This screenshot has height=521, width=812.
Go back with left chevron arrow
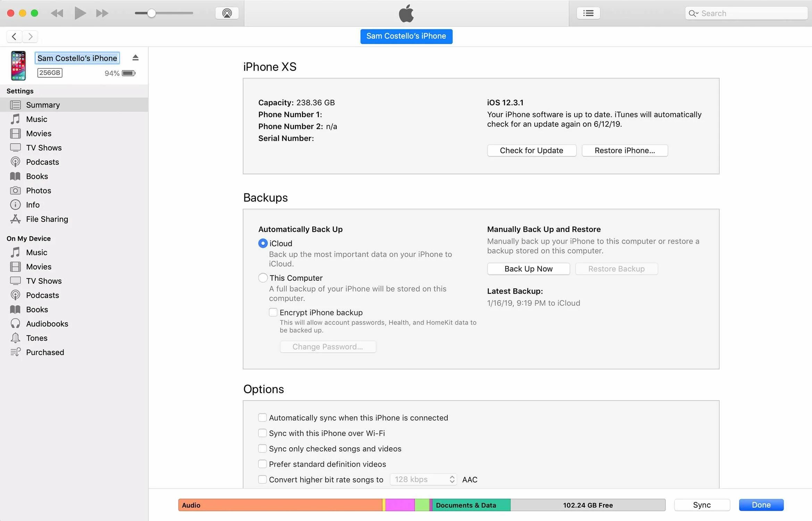[14, 36]
